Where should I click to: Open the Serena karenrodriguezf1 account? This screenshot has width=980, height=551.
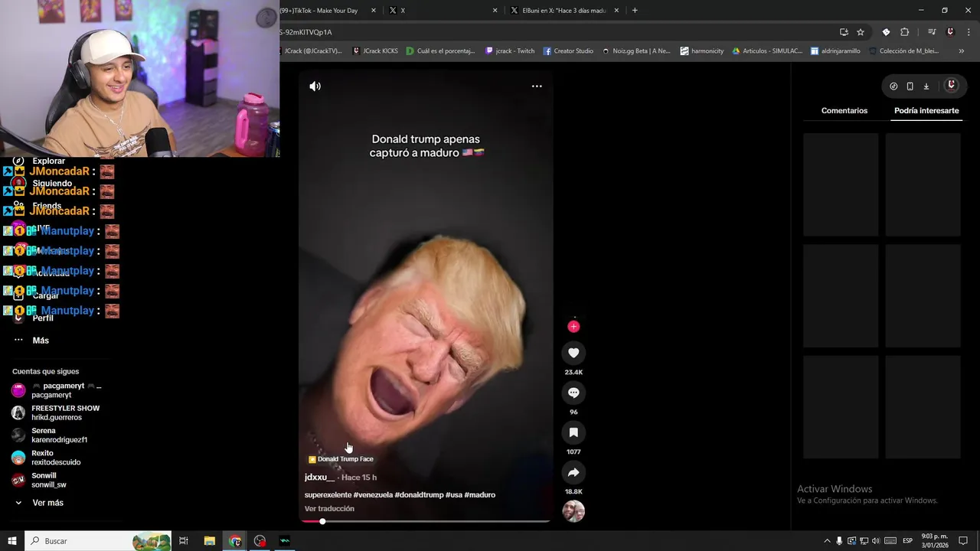click(51, 435)
